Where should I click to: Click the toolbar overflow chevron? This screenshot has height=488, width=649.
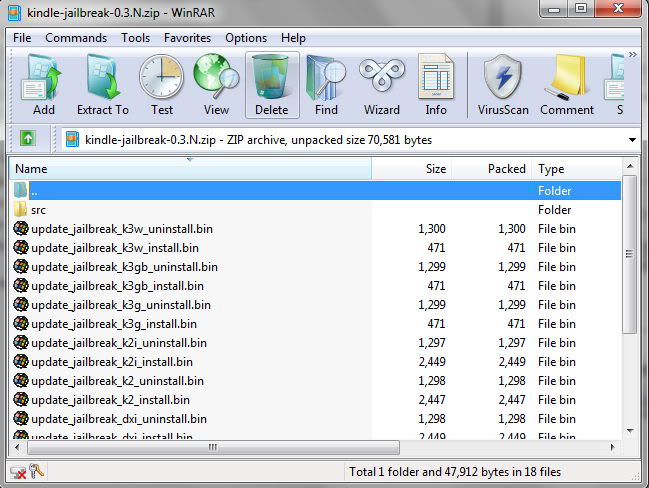(632, 55)
